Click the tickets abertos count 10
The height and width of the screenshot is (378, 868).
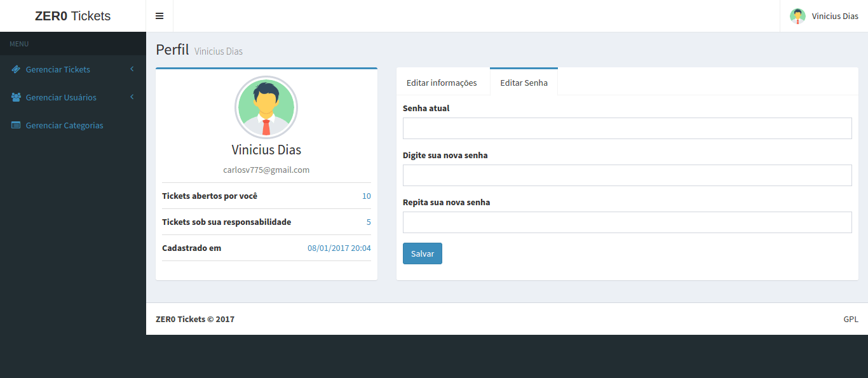[x=367, y=196]
